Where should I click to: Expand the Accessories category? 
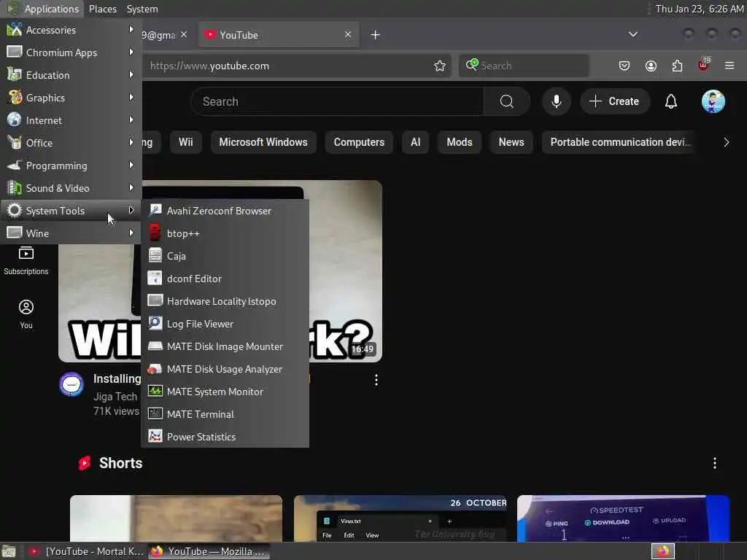71,30
